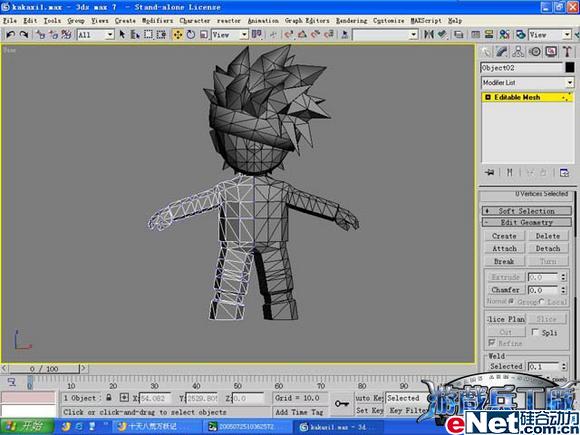
Task: Open the MAXScript menu
Action: (x=426, y=21)
